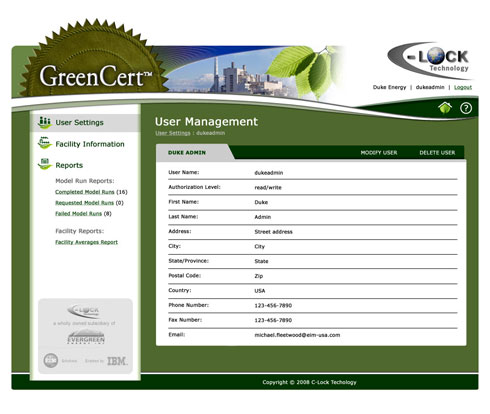This screenshot has width=490, height=414.
Task: Open Facility Information section
Action: tap(90, 144)
